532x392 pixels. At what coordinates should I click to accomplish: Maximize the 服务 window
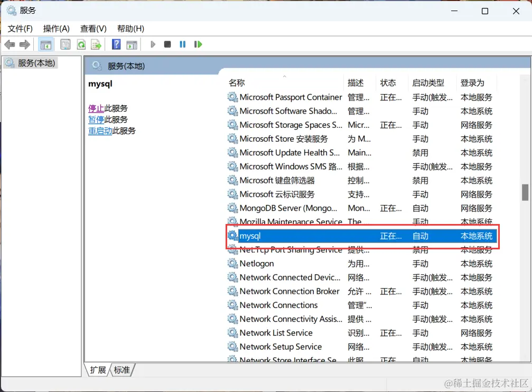485,11
